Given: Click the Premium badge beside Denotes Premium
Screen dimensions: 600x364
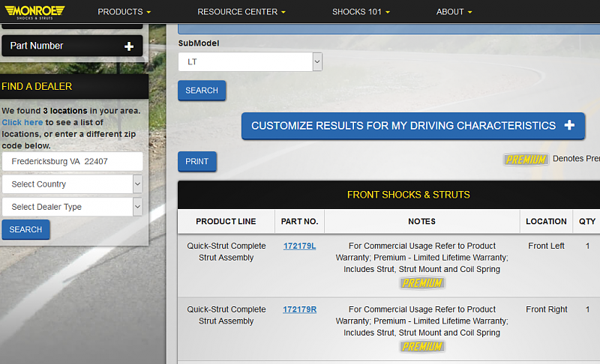Looking at the screenshot, I should (x=525, y=160).
